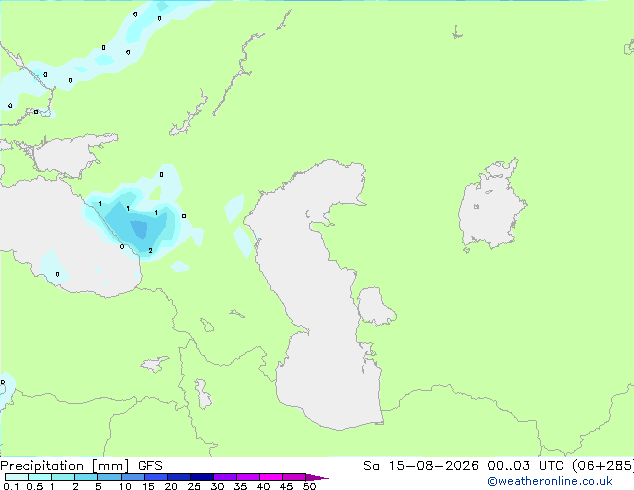Click the '30' legend scale label
The image size is (634, 490).
coord(217,486)
